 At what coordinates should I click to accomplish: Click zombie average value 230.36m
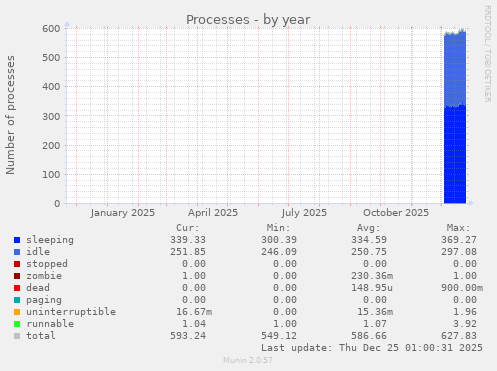372,276
